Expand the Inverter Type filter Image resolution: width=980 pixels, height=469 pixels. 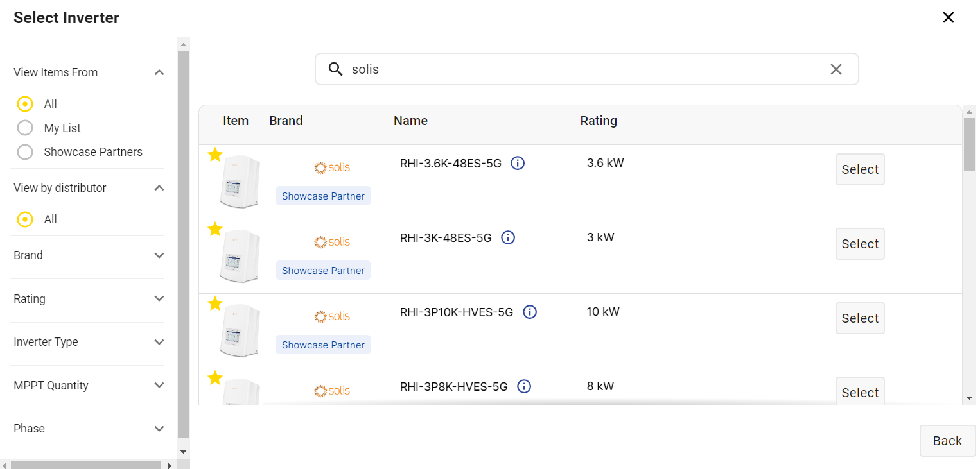[x=159, y=342]
